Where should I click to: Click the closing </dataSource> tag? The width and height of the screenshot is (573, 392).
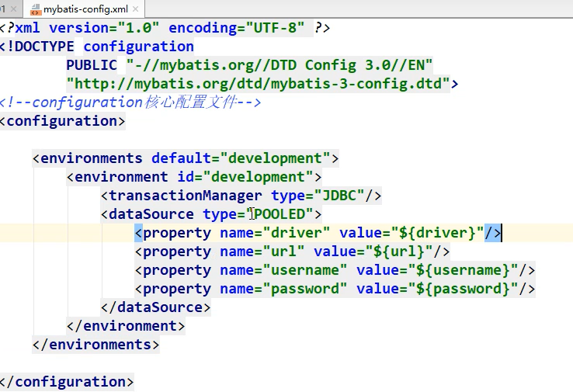pos(156,307)
